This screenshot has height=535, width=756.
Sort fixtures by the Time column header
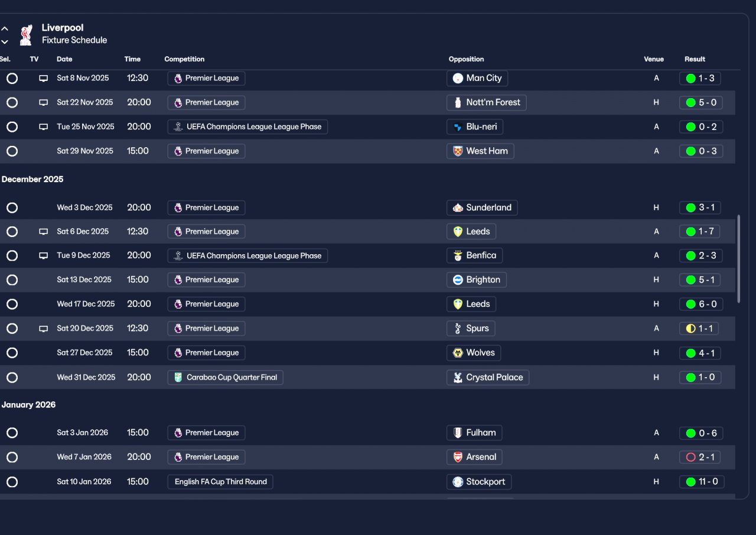[x=132, y=59]
